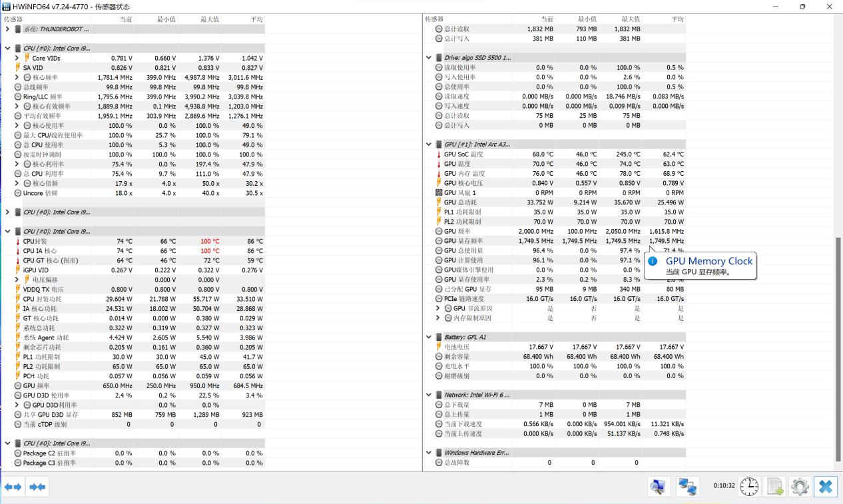Screen dimensions: 843x504
Task: Expand the 内存限制原因 entry
Action: (x=438, y=318)
